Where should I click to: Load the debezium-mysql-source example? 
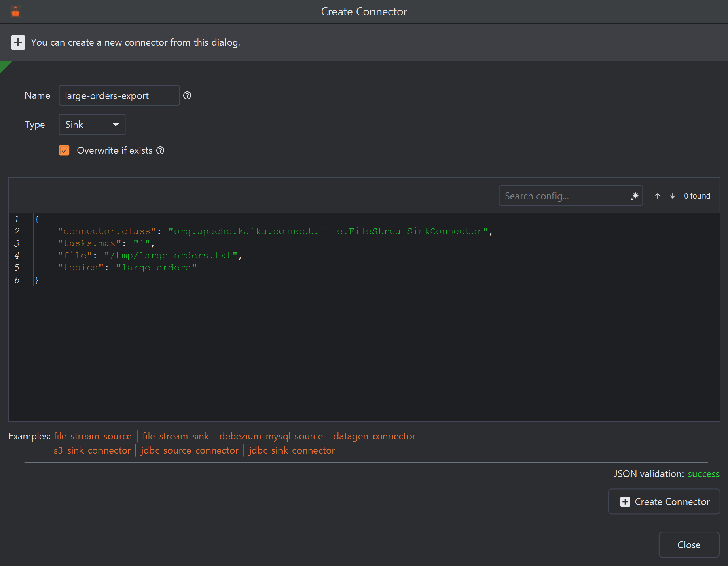click(x=271, y=436)
